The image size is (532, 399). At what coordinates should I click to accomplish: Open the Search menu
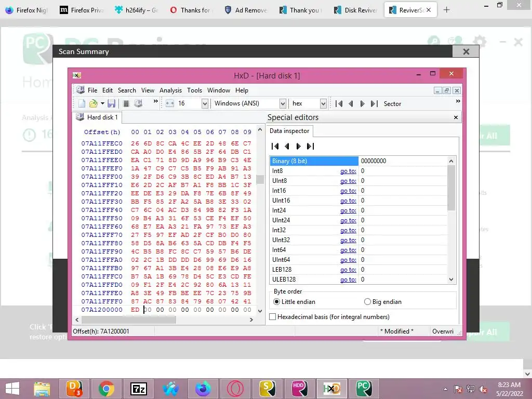click(127, 90)
